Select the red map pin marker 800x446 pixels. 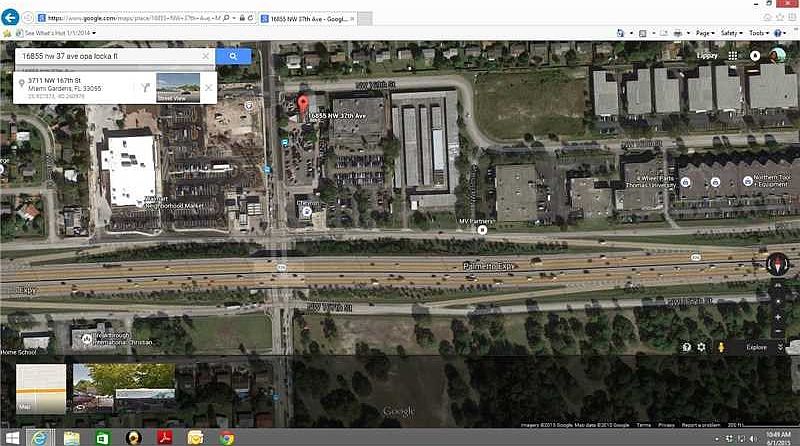303,105
